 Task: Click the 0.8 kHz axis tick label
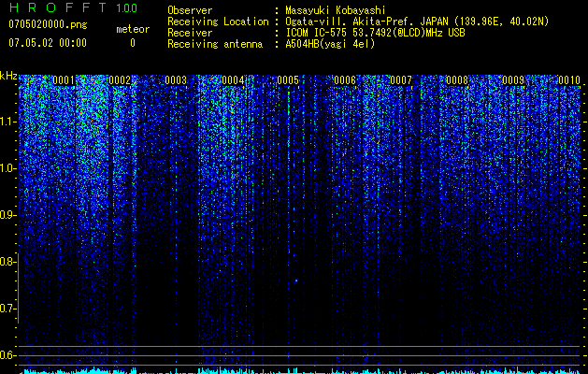point(7,262)
